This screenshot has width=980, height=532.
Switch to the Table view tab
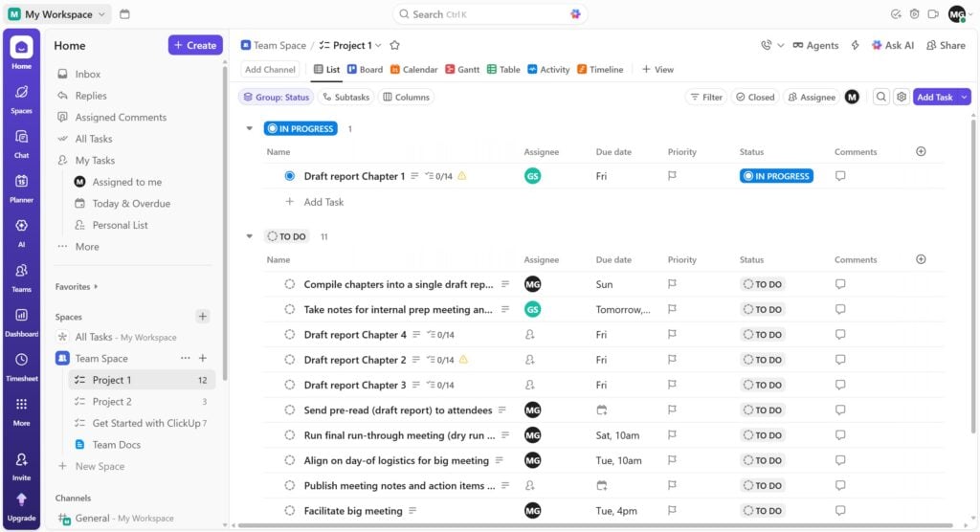(503, 70)
